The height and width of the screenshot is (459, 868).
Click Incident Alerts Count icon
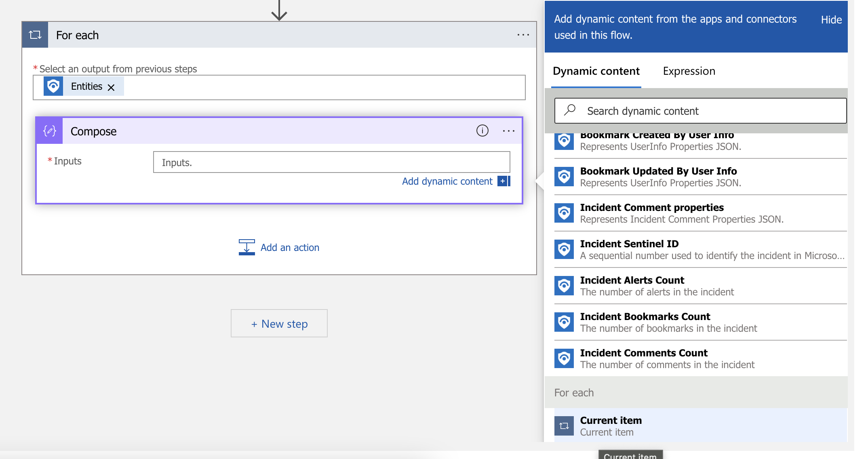coord(564,286)
